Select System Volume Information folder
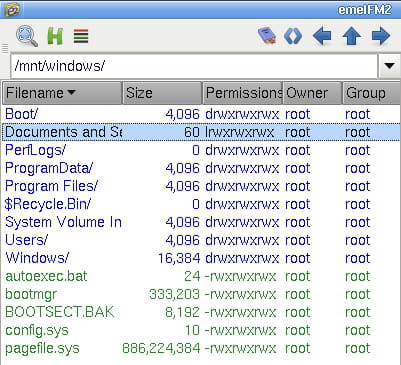Image resolution: width=401 pixels, height=365 pixels. [x=63, y=222]
